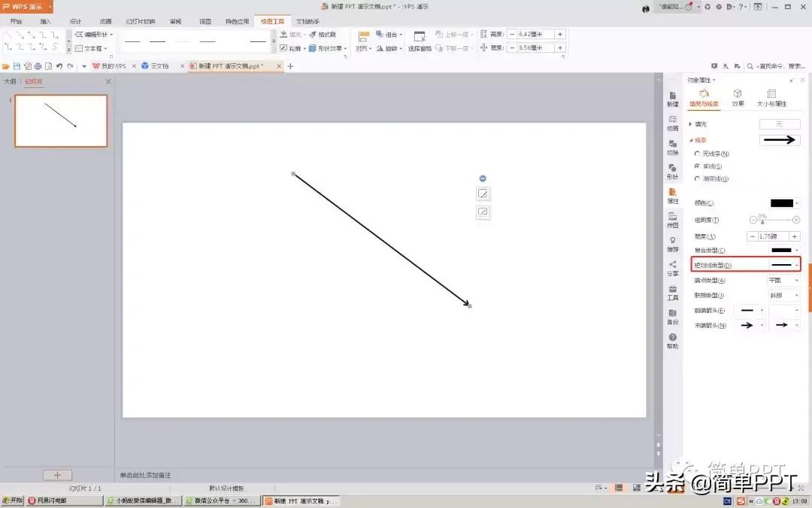Image resolution: width=812 pixels, height=508 pixels.
Task: Switch to 微信公众平台 taskbar window
Action: pos(221,500)
